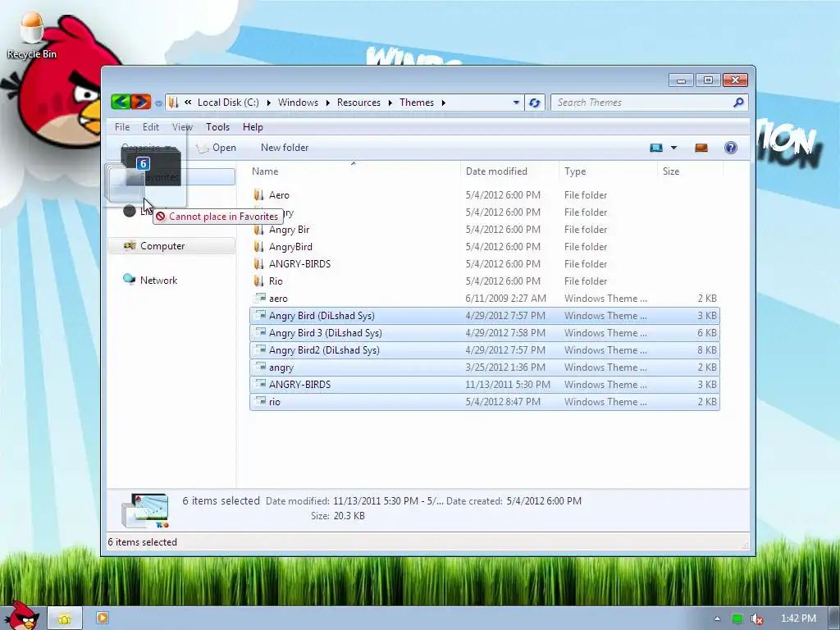Expand the arrow after Resources breadcrumb
840x630 pixels.
point(390,103)
